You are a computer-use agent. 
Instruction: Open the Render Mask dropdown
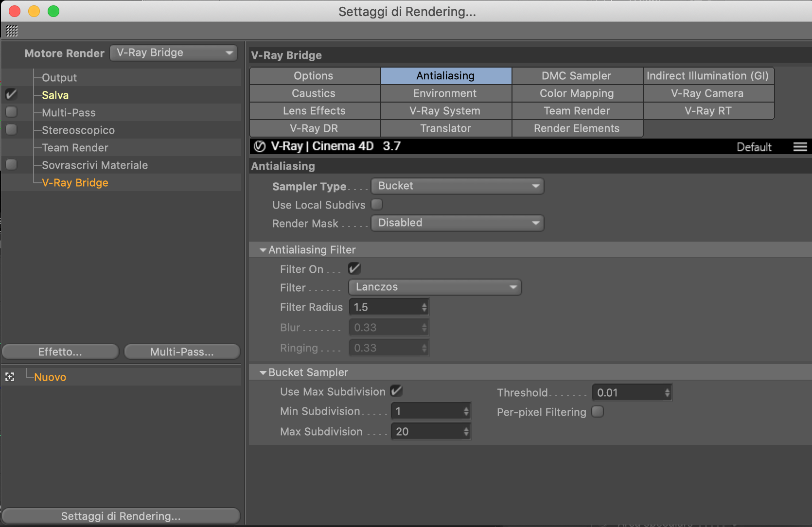458,223
